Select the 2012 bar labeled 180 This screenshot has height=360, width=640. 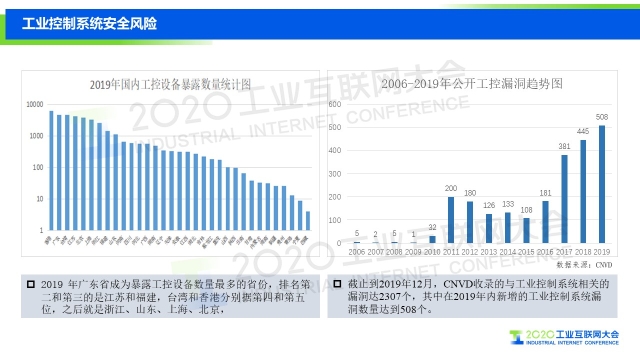pos(470,222)
